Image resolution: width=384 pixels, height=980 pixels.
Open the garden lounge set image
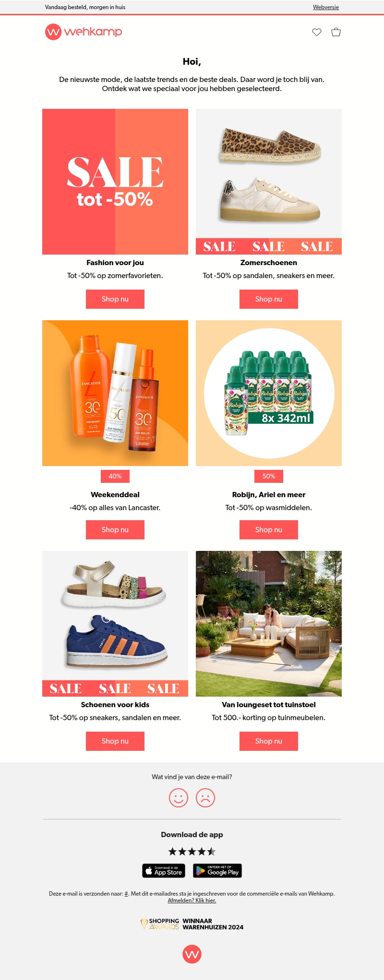coord(269,624)
